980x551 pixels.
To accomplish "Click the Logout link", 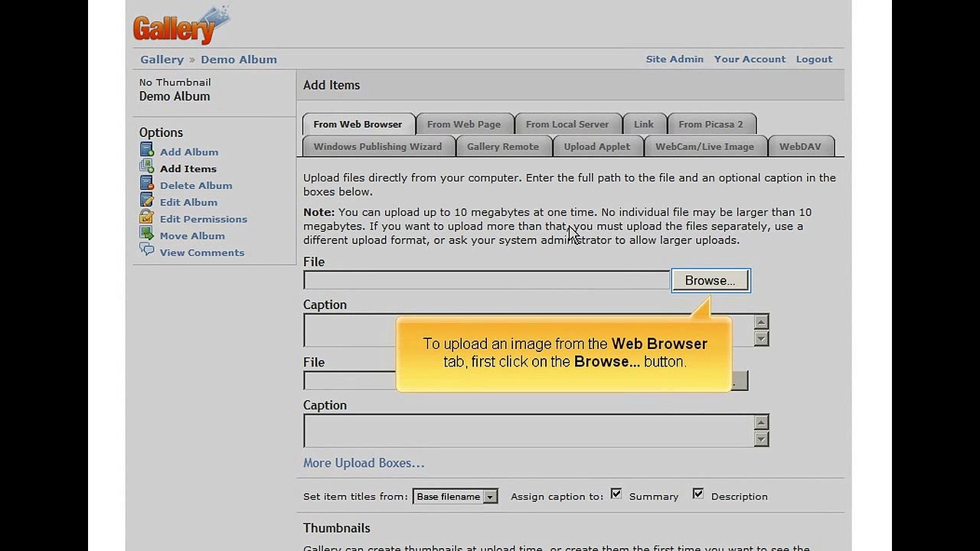I will (814, 59).
